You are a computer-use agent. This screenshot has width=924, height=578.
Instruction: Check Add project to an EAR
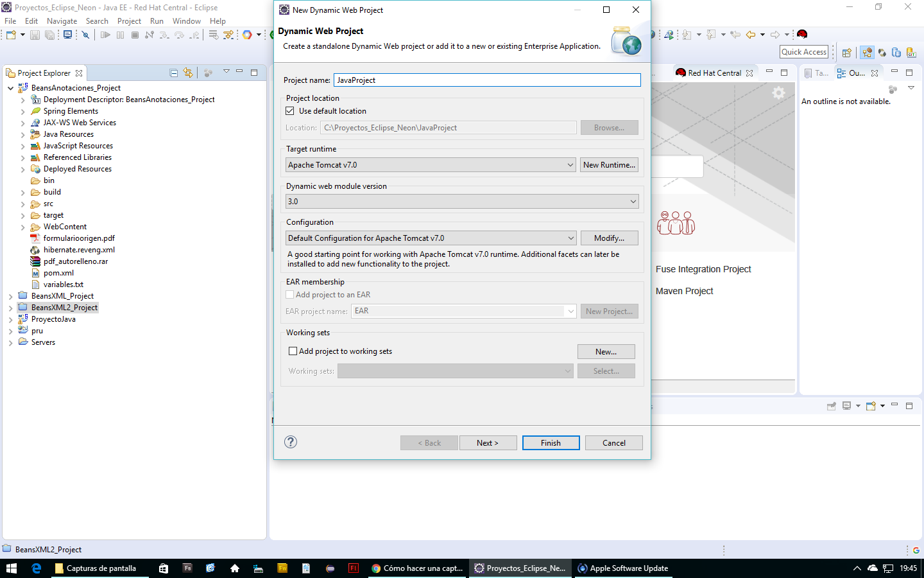pyautogui.click(x=289, y=295)
